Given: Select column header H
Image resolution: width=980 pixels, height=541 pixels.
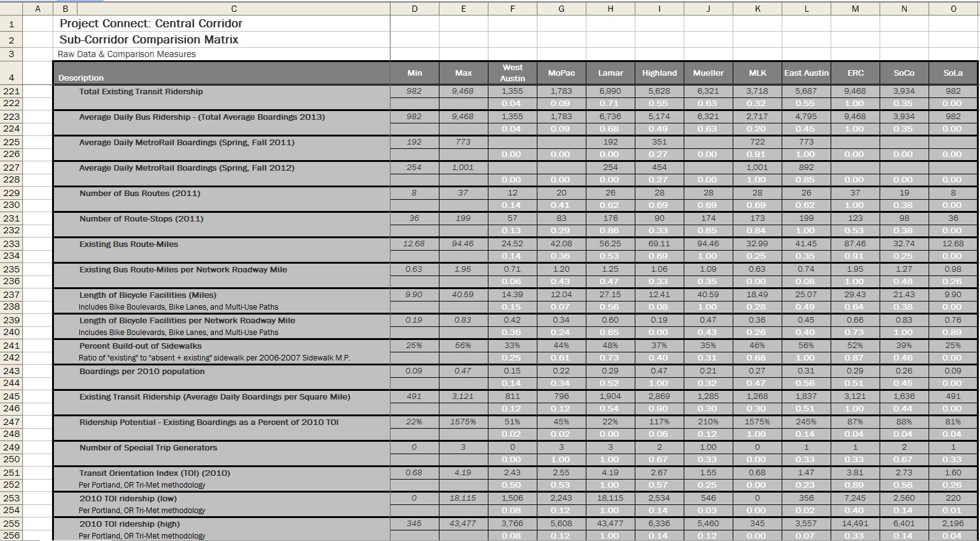Looking at the screenshot, I should coord(610,8).
